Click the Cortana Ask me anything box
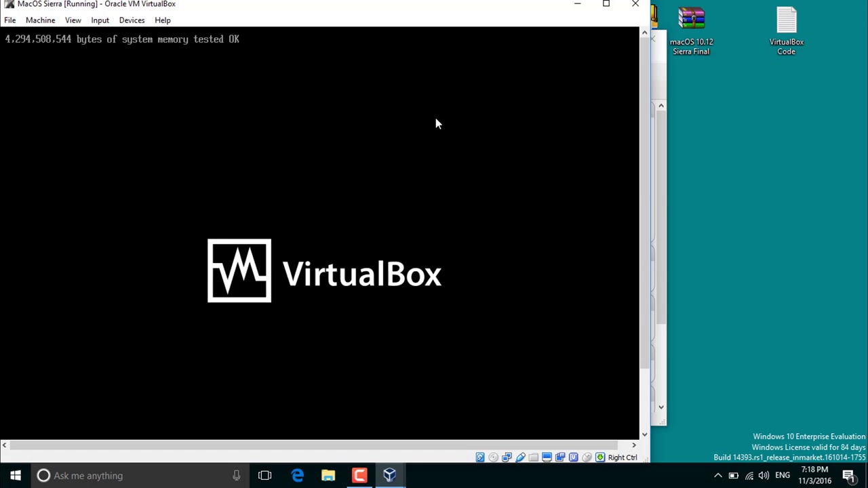This screenshot has width=868, height=488. pyautogui.click(x=140, y=476)
